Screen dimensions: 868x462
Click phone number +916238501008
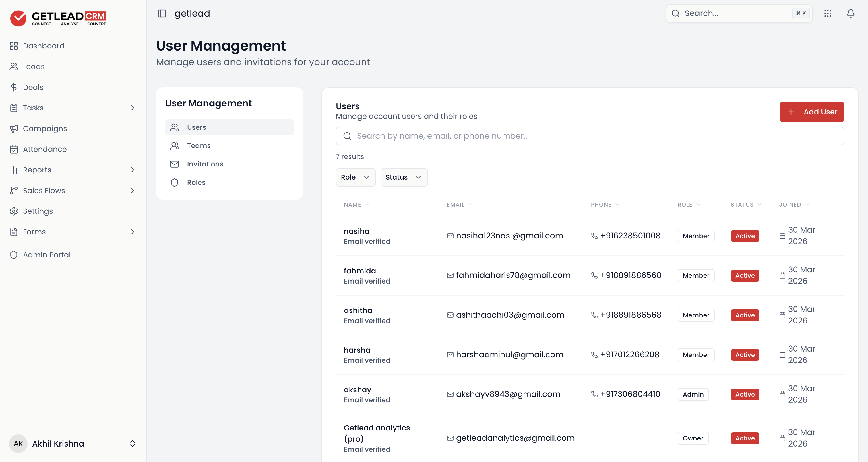coord(630,236)
